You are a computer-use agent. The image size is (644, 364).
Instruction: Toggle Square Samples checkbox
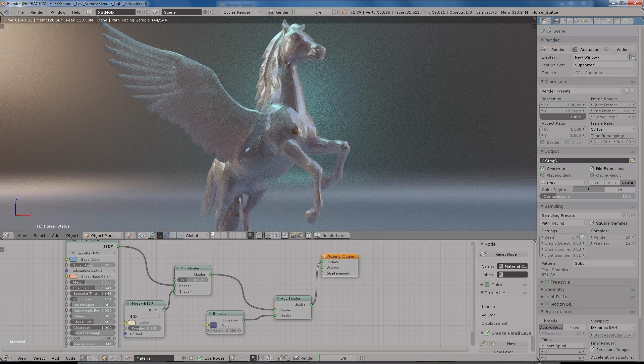[593, 223]
